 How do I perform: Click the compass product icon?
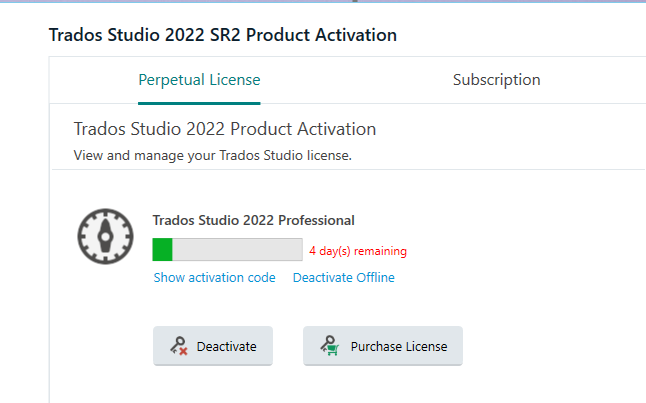105,237
